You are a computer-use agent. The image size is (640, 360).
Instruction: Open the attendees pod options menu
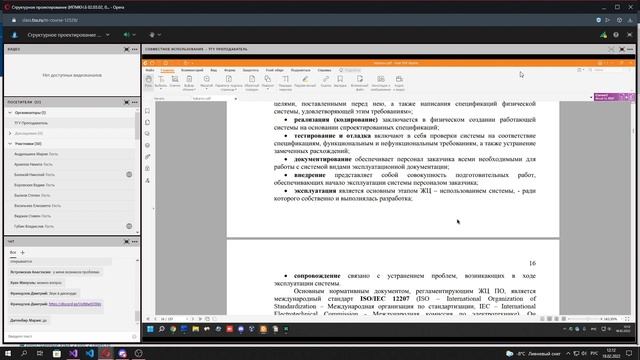click(x=135, y=102)
